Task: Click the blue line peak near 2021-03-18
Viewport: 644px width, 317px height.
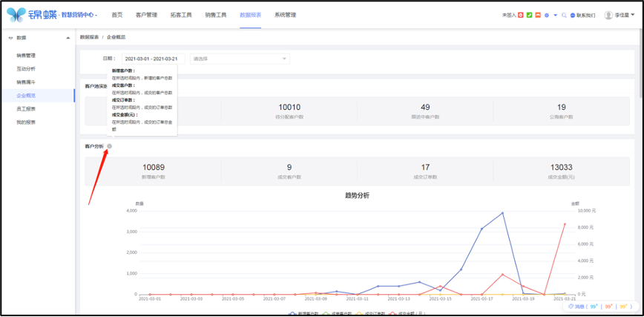Action: [502, 213]
